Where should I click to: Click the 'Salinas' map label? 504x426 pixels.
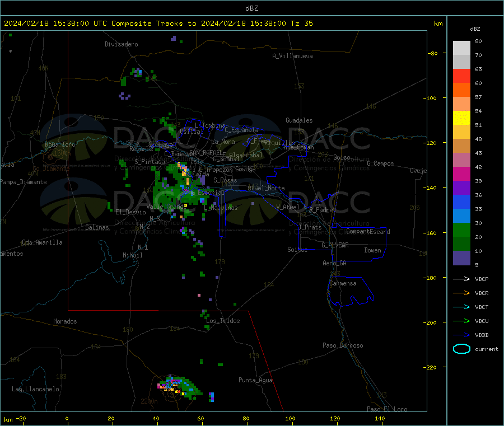tap(97, 227)
